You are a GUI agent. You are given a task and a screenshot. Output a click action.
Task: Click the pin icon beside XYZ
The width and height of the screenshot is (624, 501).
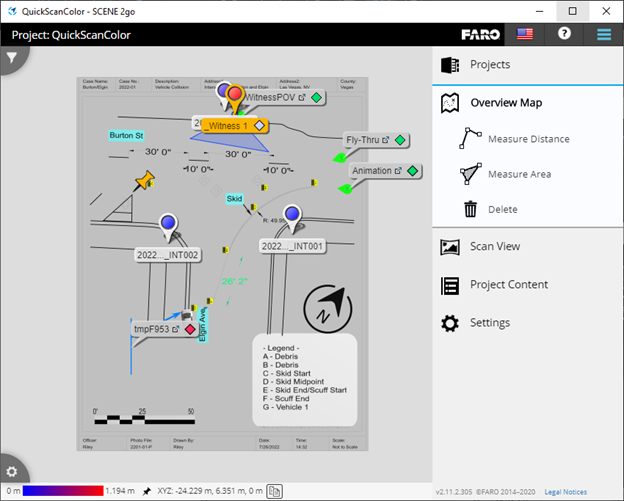(147, 491)
